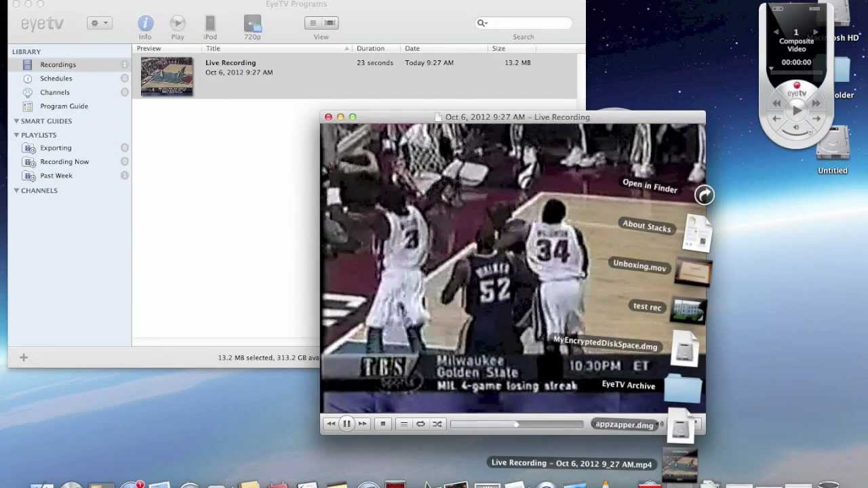Collapse the Smart Guides section
Screen dimensions: 868x488
pyautogui.click(x=16, y=121)
